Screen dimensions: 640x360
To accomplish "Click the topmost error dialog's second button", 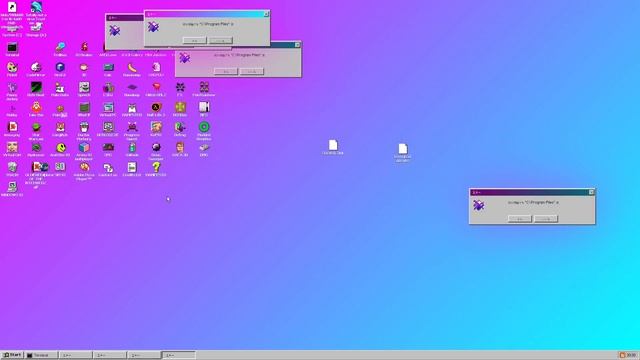I will coord(220,41).
